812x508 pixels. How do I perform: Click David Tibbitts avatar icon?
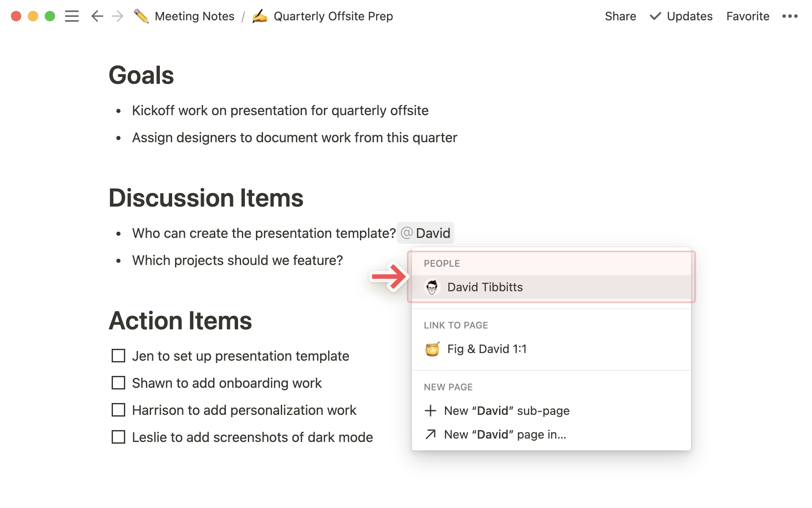pos(432,287)
